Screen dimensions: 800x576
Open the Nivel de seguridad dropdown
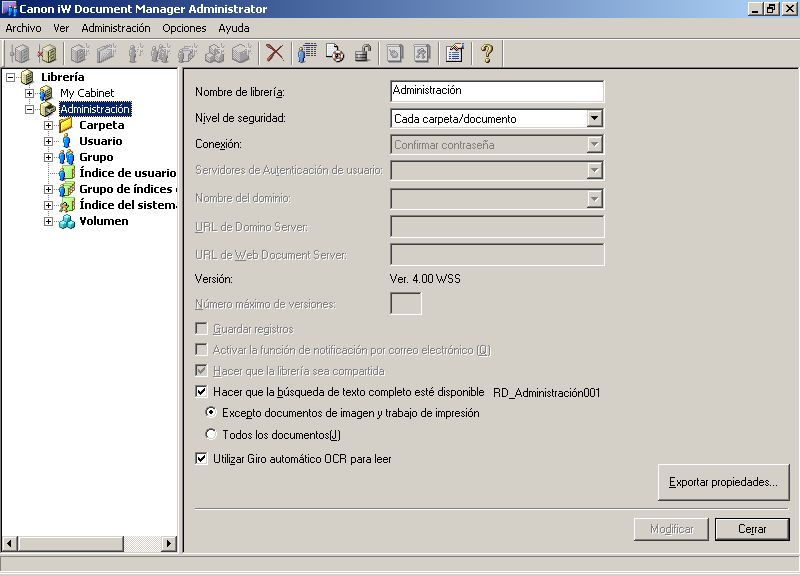(594, 118)
